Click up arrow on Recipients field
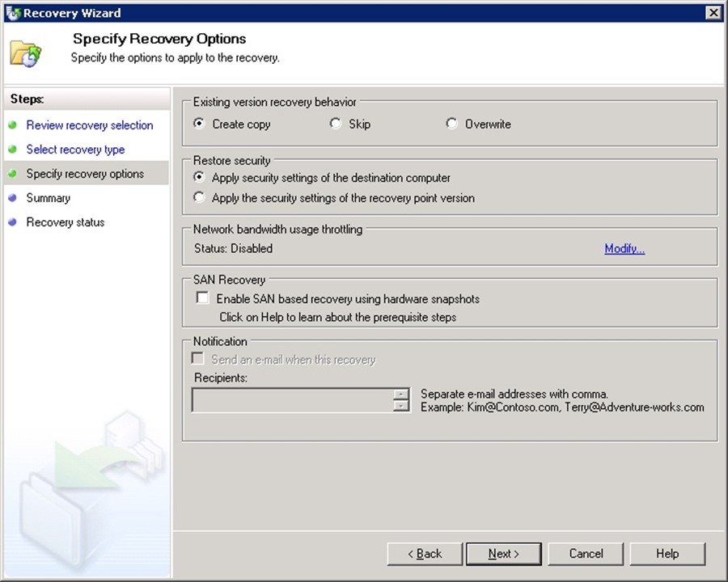728x582 pixels. click(x=400, y=394)
